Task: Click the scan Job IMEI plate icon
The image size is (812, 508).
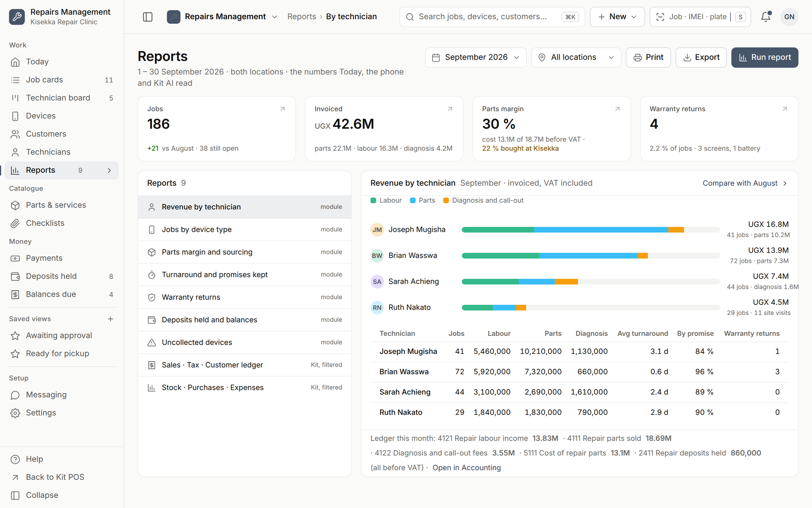Action: [x=660, y=17]
